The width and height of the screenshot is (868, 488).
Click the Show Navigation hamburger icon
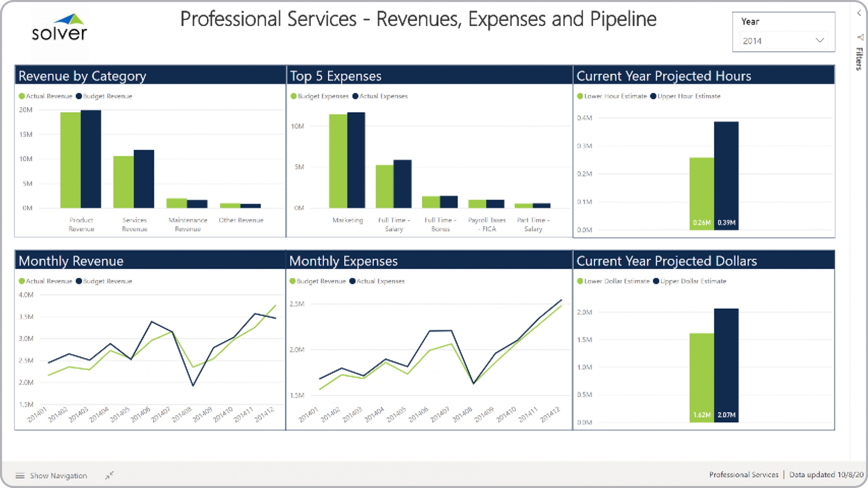click(20, 476)
